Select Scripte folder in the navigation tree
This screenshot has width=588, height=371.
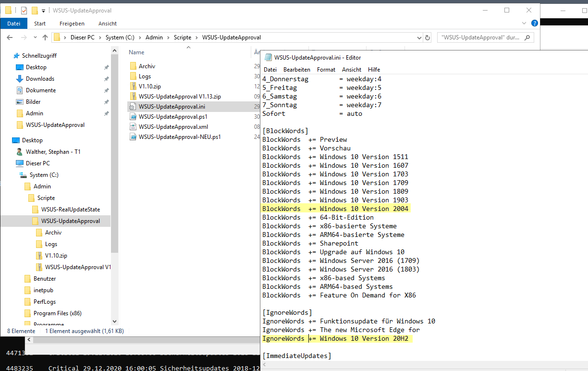[x=46, y=198]
